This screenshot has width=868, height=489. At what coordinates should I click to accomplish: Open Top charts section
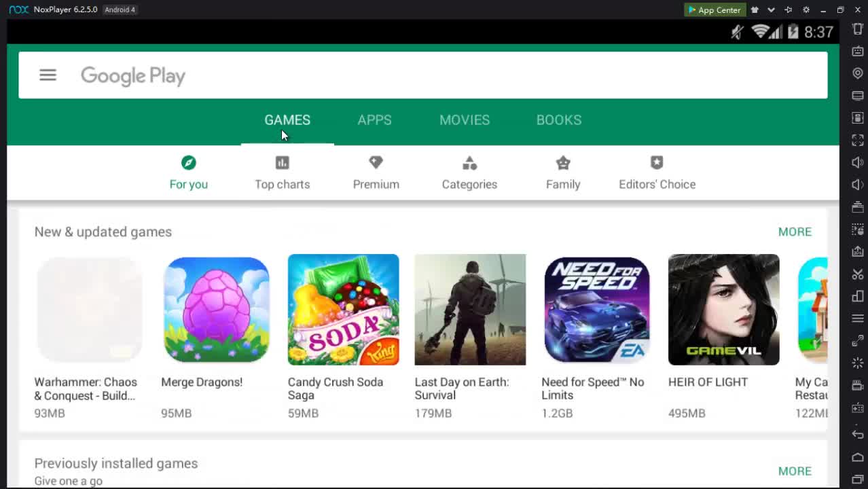(x=282, y=173)
